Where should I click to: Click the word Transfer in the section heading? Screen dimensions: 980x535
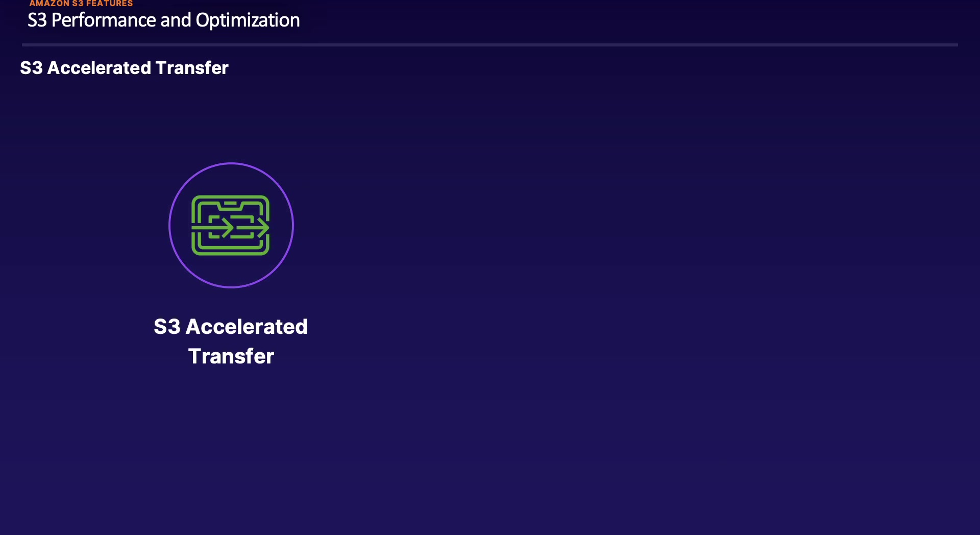(x=191, y=68)
